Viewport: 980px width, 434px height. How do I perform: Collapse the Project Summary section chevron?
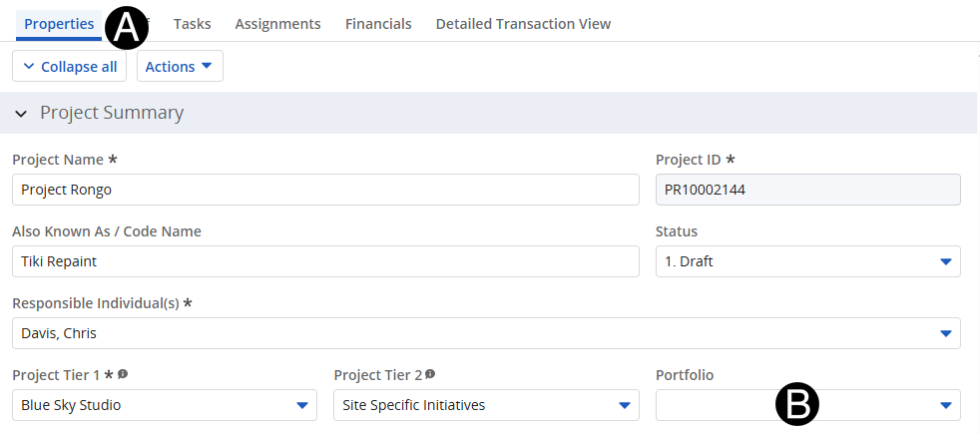pos(21,114)
